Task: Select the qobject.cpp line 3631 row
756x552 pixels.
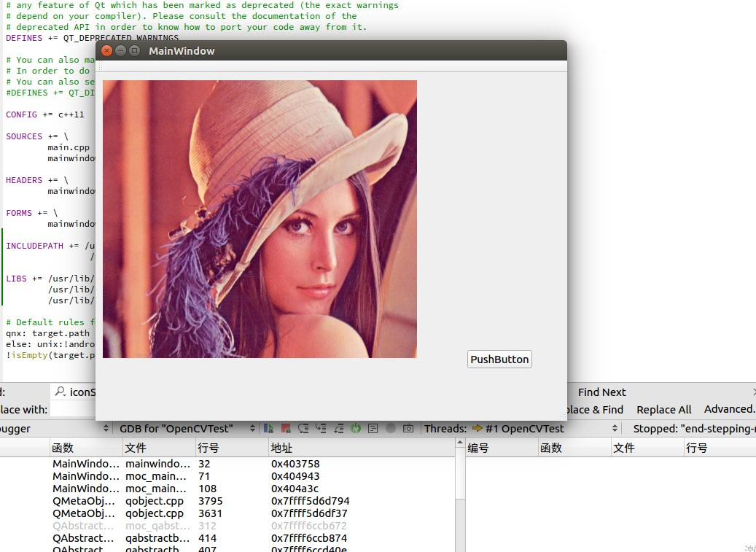Action: [x=227, y=513]
